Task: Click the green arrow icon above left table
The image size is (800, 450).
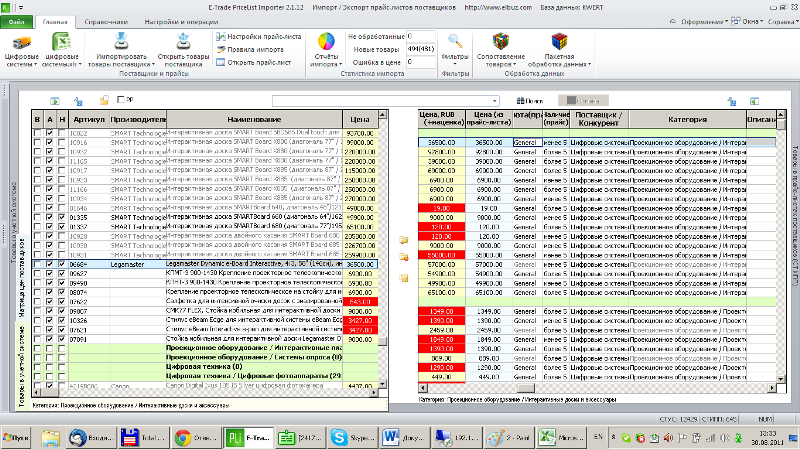Action: [55, 101]
